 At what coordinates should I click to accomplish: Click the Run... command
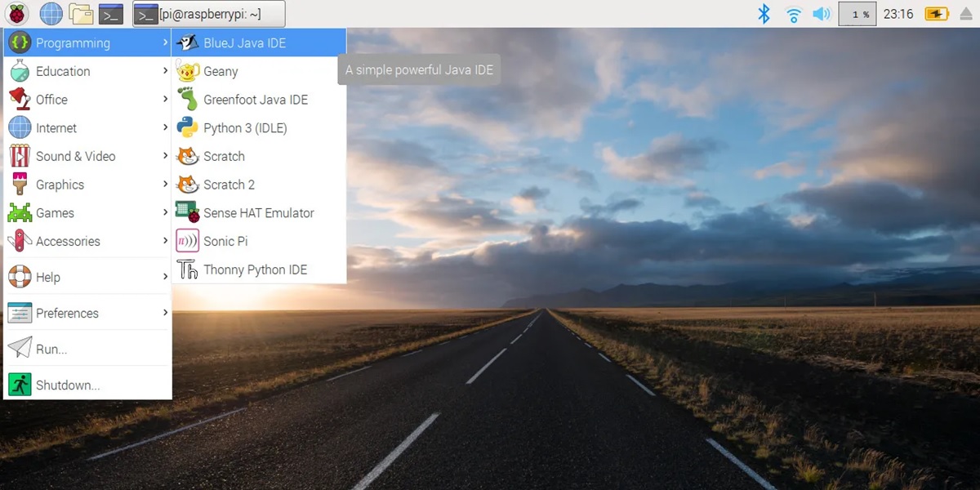[51, 348]
